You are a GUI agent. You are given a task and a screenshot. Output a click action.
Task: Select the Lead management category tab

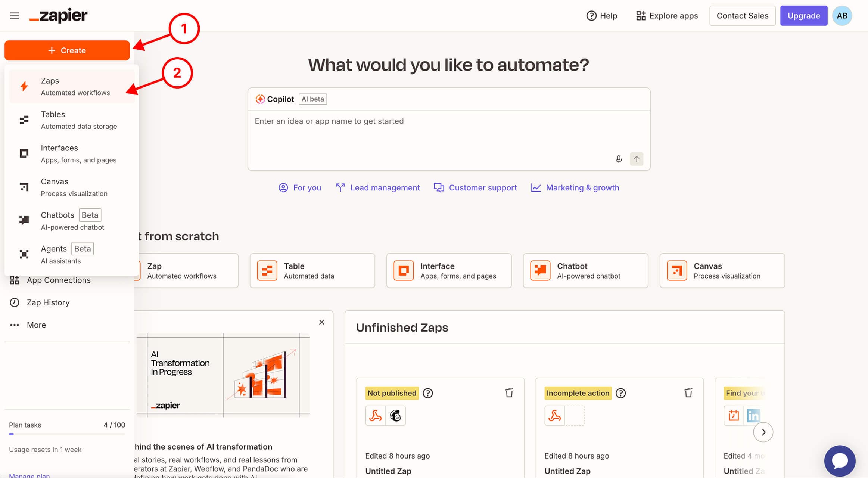pyautogui.click(x=378, y=187)
